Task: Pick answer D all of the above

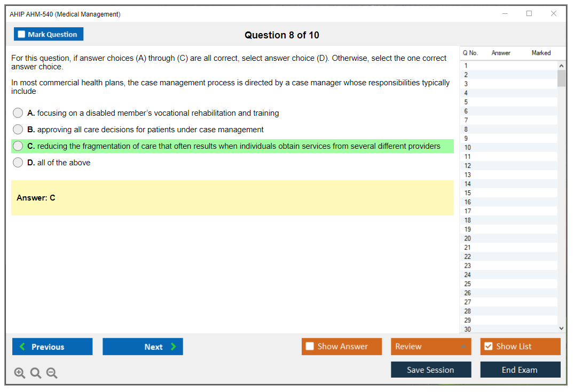Action: click(x=18, y=163)
